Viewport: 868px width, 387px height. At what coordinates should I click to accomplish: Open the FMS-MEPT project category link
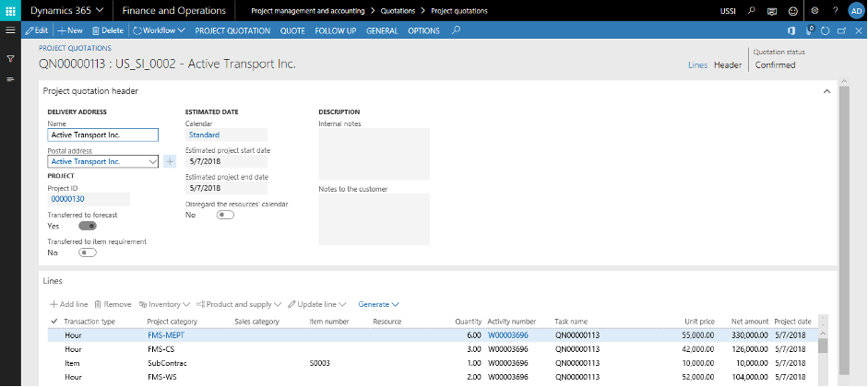coord(164,335)
